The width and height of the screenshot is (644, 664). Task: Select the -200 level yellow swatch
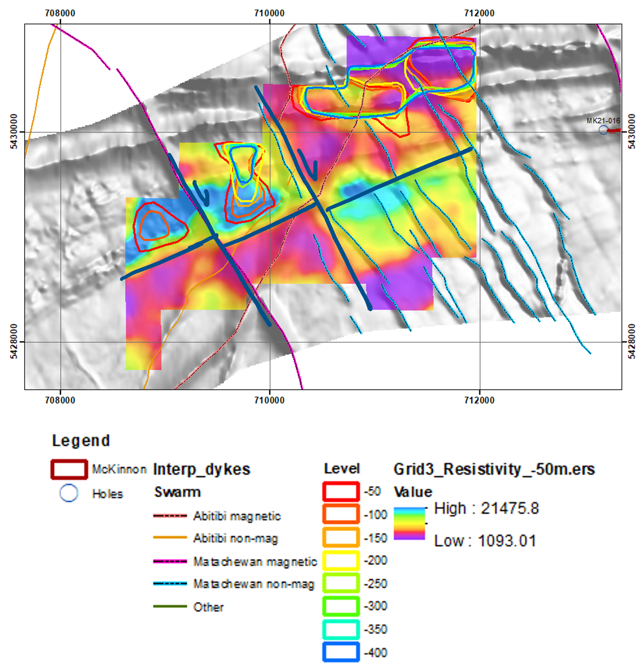[x=341, y=560]
